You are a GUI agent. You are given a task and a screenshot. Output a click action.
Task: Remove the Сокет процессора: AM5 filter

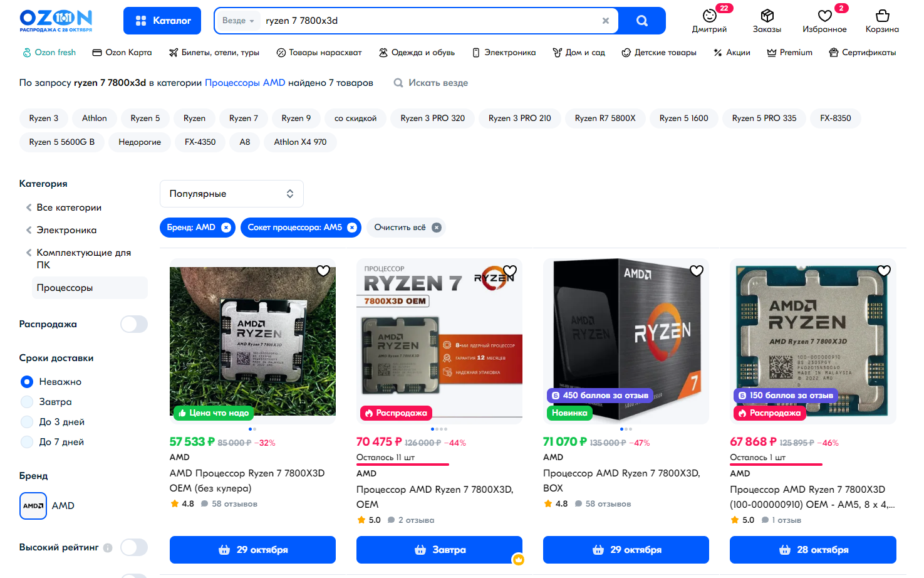352,228
